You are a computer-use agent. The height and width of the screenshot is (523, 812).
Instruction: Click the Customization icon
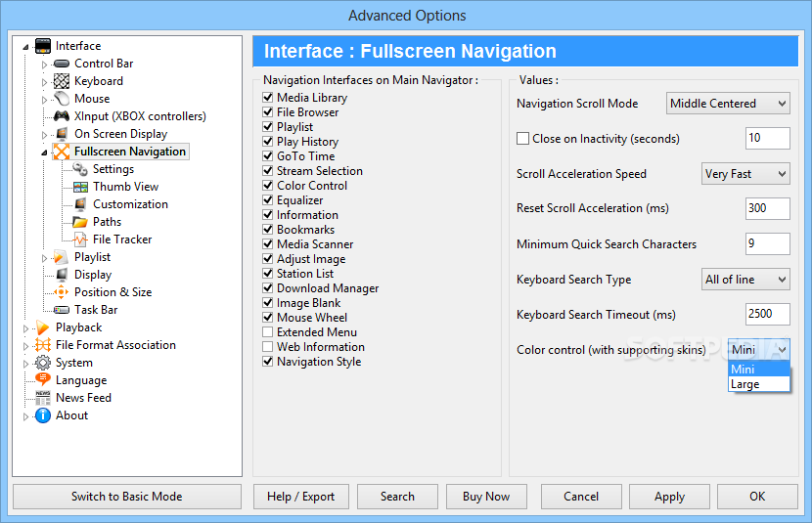click(80, 204)
